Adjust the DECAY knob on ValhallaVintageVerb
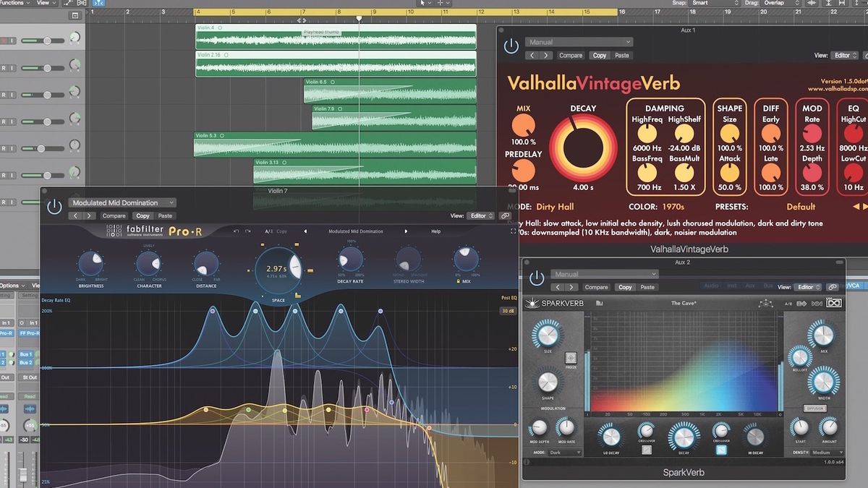The image size is (868, 488). 584,145
